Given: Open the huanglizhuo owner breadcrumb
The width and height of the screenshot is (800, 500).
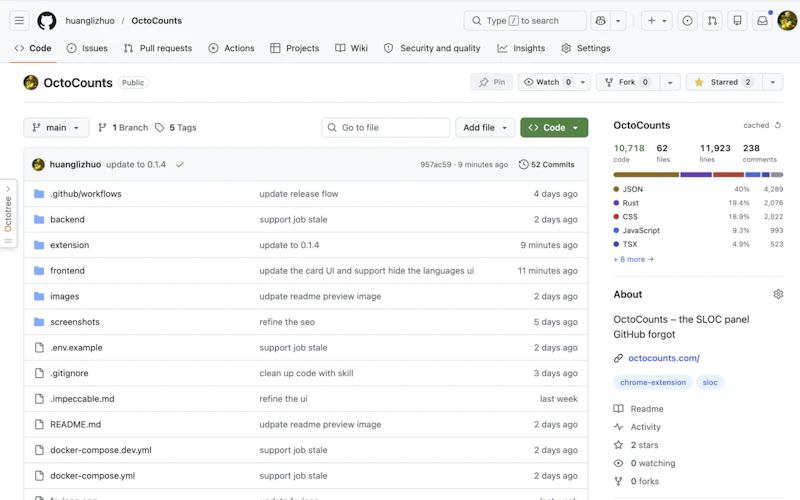Looking at the screenshot, I should (90, 20).
